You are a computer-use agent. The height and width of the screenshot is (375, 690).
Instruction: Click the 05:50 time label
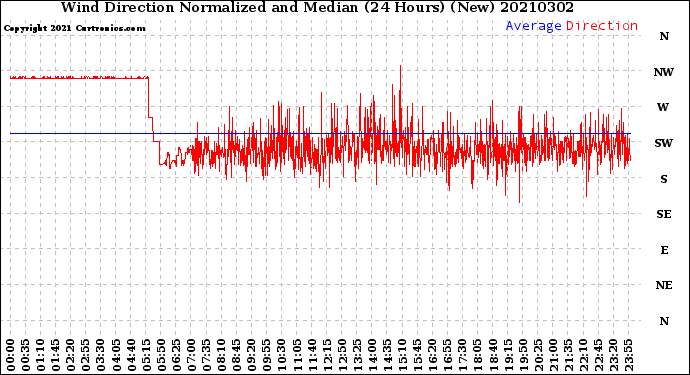pyautogui.click(x=161, y=355)
